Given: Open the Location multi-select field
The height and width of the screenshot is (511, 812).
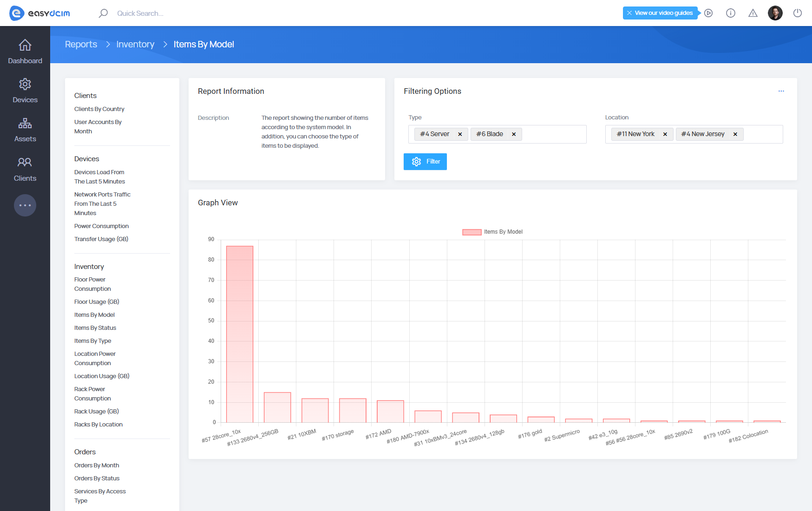Looking at the screenshot, I should [x=762, y=134].
